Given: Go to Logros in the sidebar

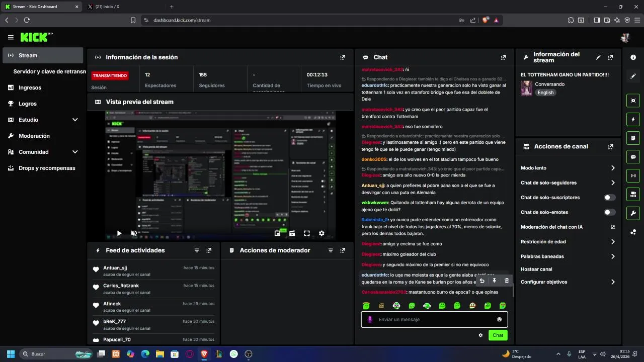Looking at the screenshot, I should [x=43, y=104].
